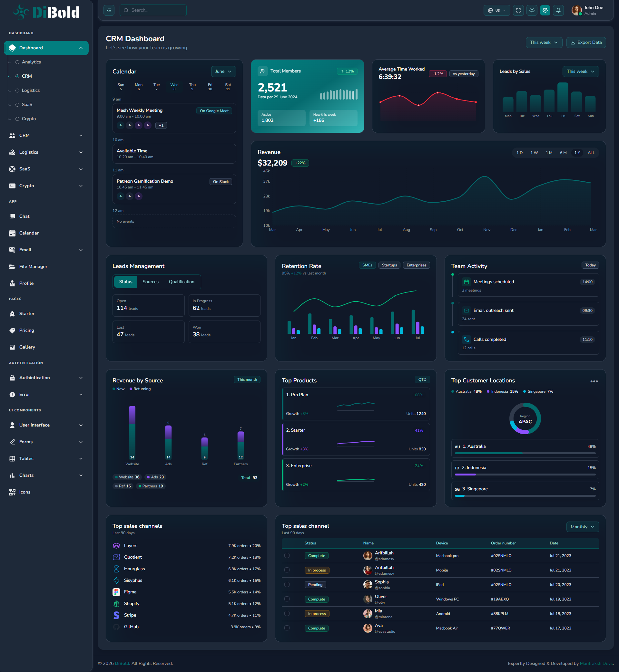The image size is (619, 672).
Task: Open fullscreen mode icon in top bar
Action: 518,10
